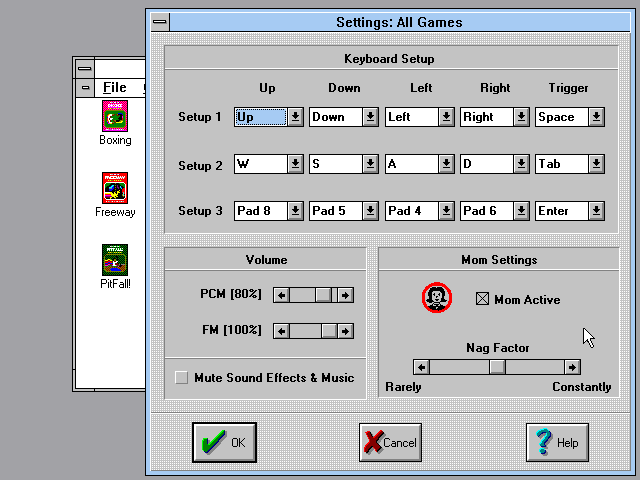Open the File menu
Viewport: 640px width, 480px height.
tap(114, 88)
